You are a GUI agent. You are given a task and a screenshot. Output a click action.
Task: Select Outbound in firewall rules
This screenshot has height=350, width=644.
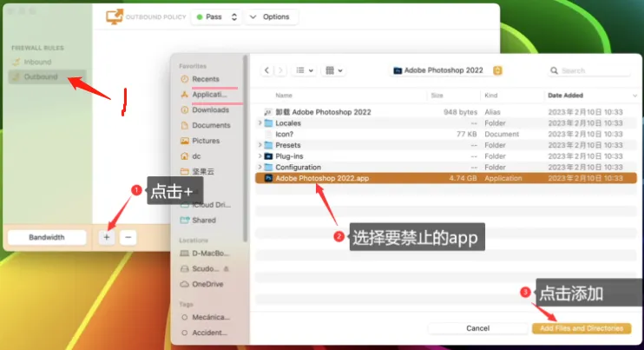[41, 77]
